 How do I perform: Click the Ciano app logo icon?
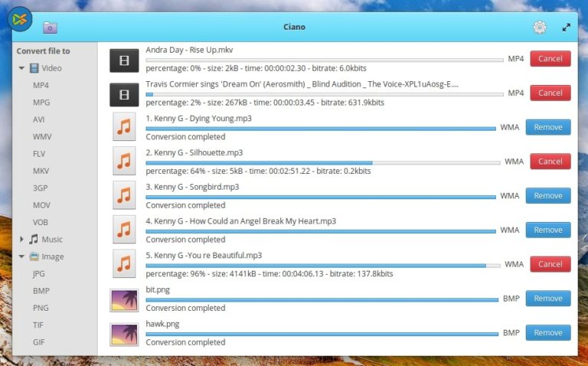tap(20, 18)
